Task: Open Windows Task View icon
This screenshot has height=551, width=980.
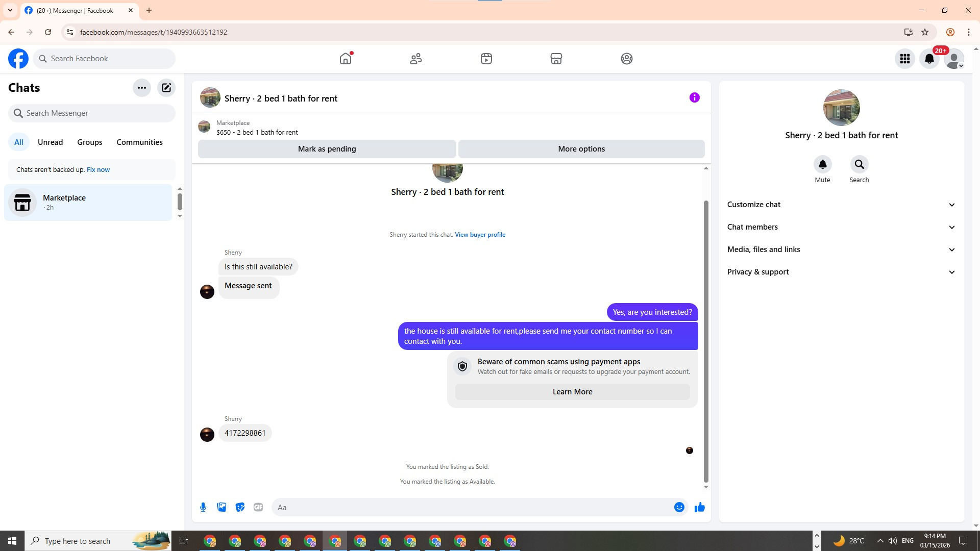Action: coord(184,541)
